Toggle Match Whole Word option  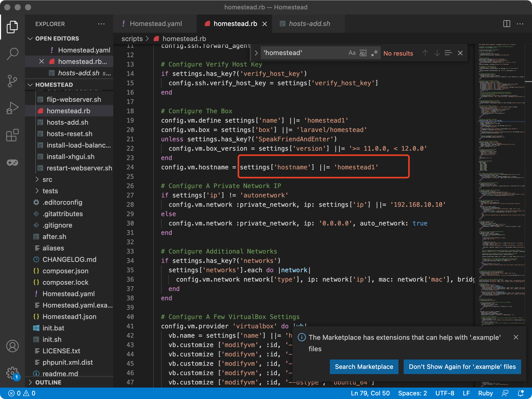pyautogui.click(x=363, y=53)
